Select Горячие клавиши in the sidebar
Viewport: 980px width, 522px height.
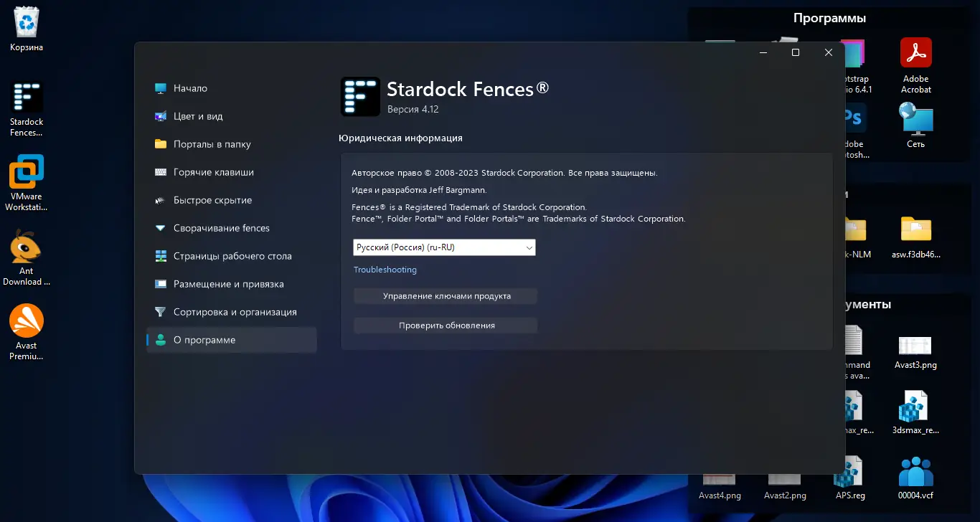(231, 172)
